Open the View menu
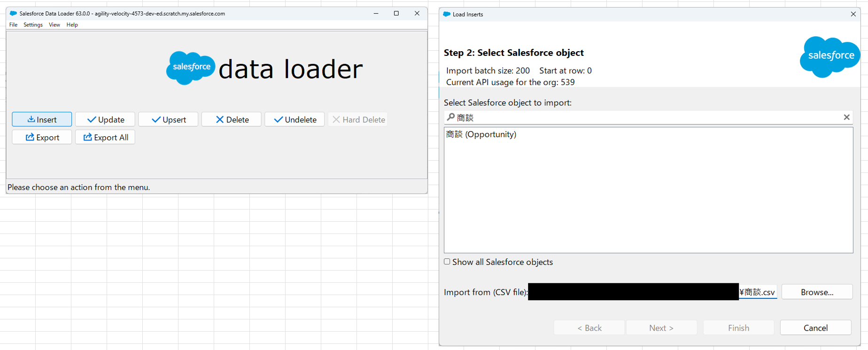This screenshot has height=350, width=868. point(54,25)
